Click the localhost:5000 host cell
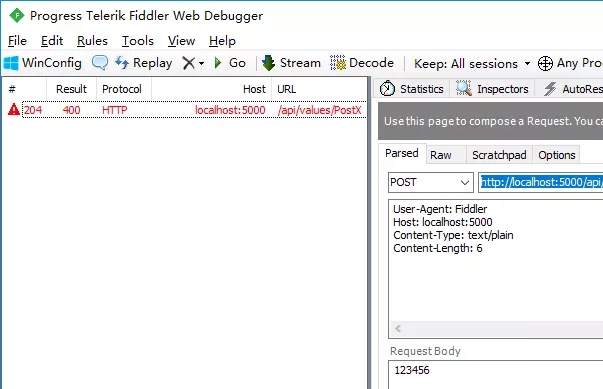Image resolution: width=603 pixels, height=389 pixels. click(x=230, y=110)
